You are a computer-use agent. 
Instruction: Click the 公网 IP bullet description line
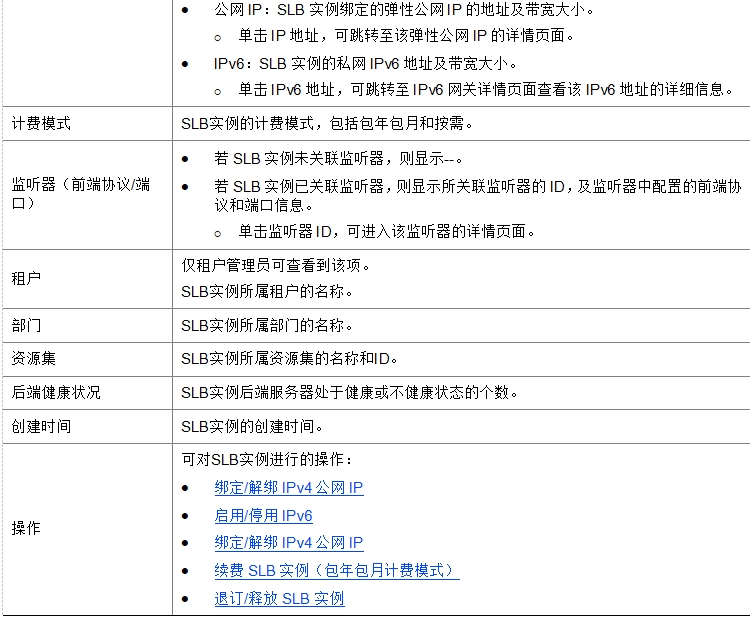click(404, 10)
